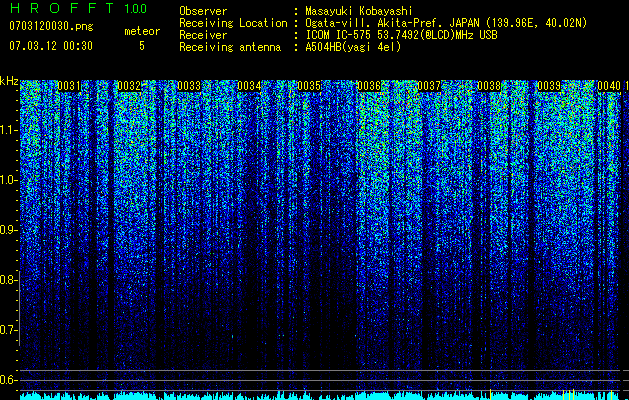The image size is (629, 400).
Task: Click the 0035 time marker
Action: 309,86
